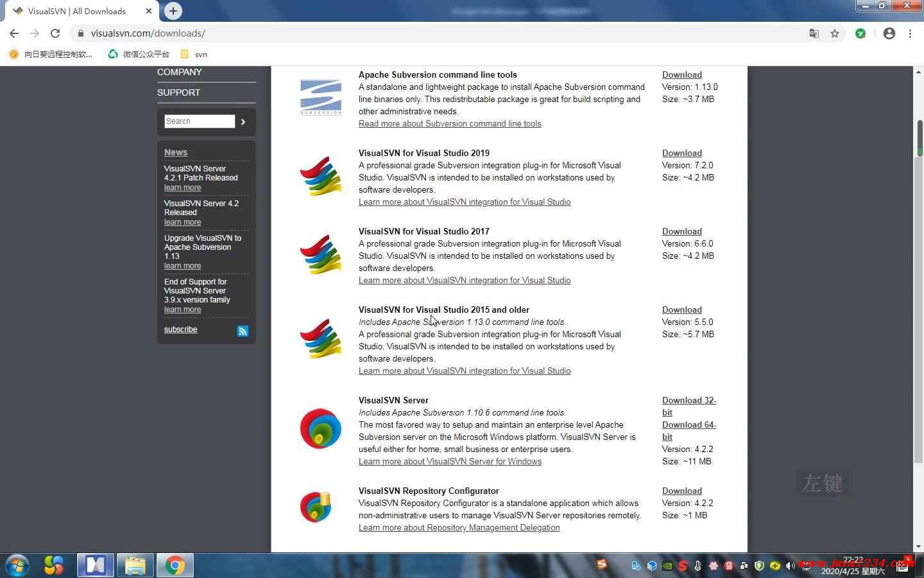Image resolution: width=924 pixels, height=578 pixels.
Task: Click the thermometer icon in system tray
Action: click(698, 566)
